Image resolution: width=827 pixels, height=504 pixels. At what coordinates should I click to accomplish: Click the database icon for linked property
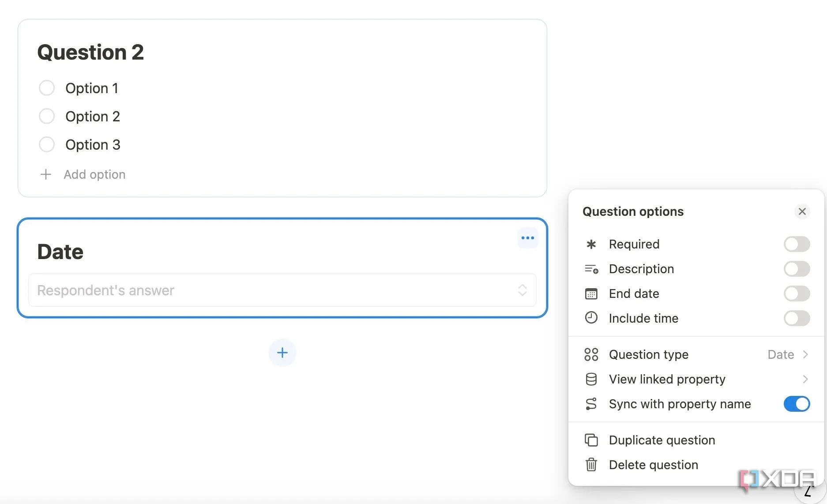click(x=591, y=379)
